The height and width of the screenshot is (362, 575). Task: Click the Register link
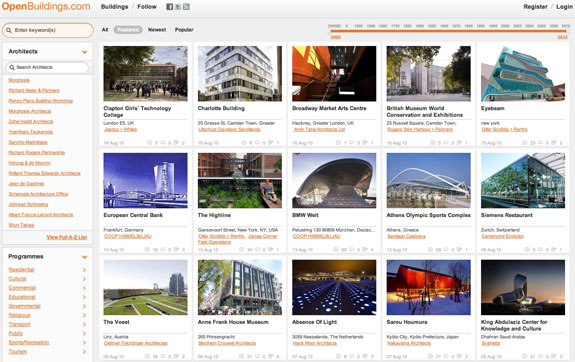(535, 7)
